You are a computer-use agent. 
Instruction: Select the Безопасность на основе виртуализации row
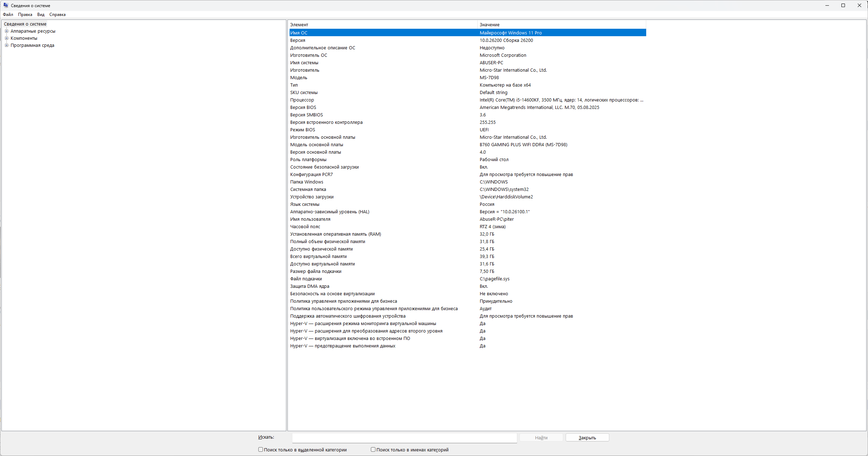[x=468, y=293]
